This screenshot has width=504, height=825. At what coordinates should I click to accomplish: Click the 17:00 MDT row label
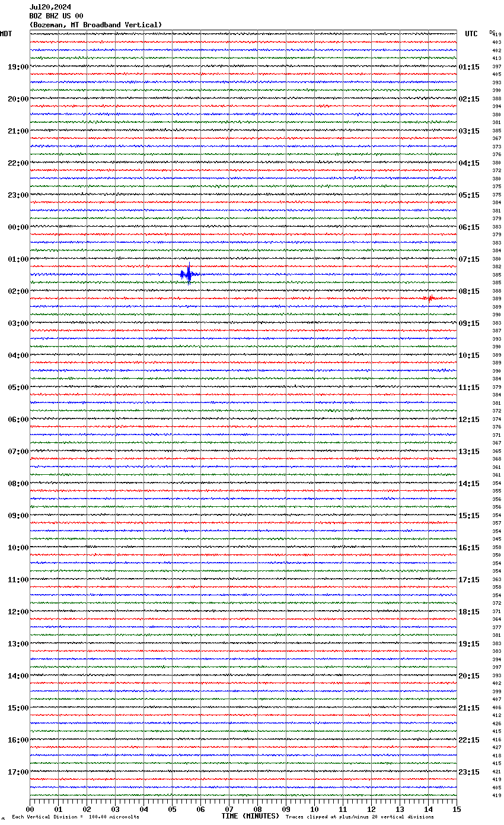coord(18,772)
